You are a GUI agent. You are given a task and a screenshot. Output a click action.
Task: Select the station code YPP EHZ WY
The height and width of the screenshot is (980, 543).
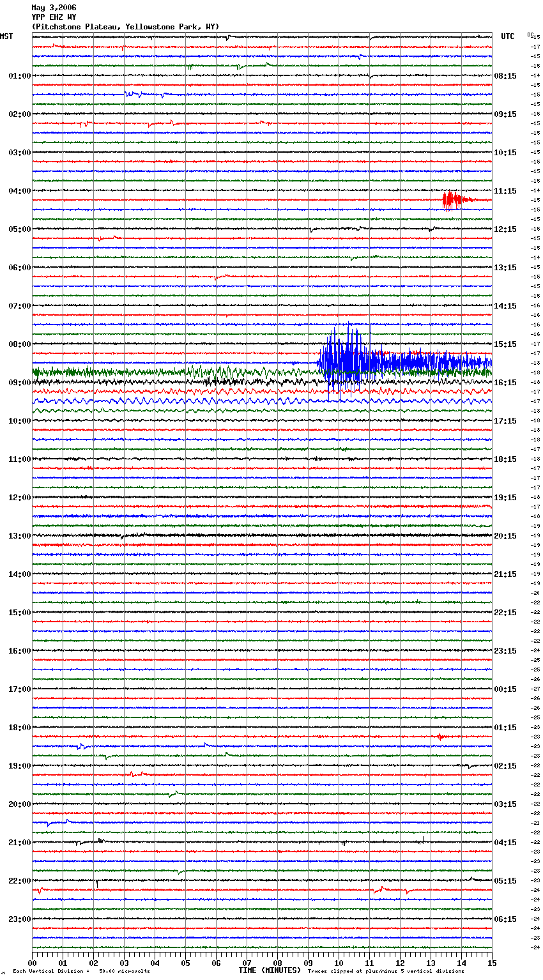click(x=54, y=17)
